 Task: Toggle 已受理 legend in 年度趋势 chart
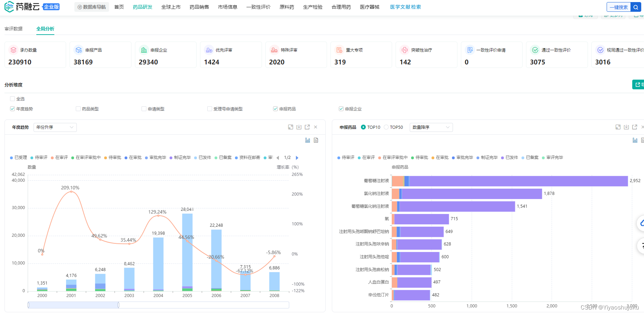[19, 158]
